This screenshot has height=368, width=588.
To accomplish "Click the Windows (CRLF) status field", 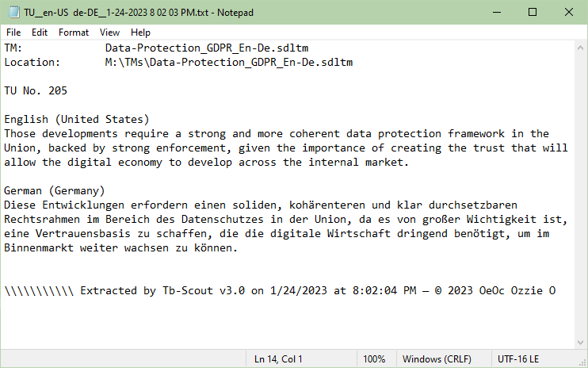I will click(437, 359).
